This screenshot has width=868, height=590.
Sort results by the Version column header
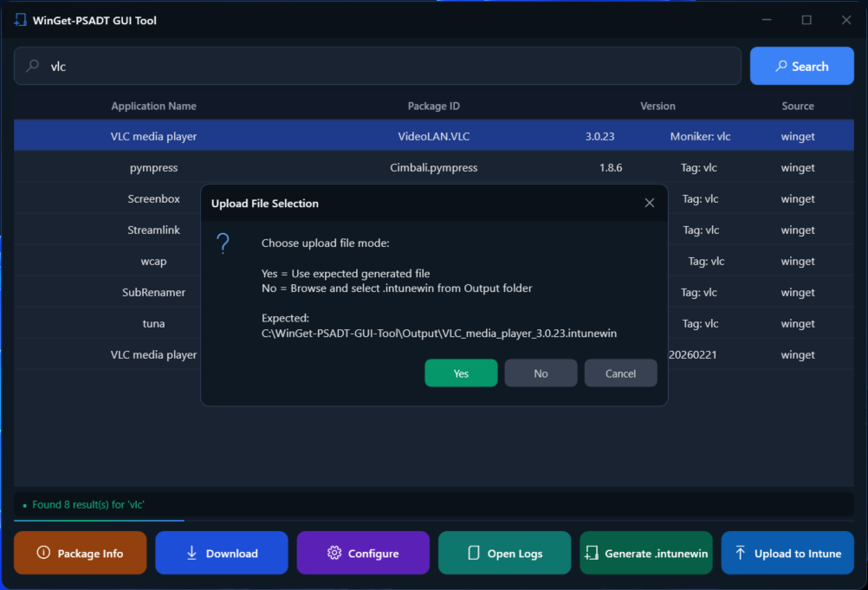pos(657,106)
